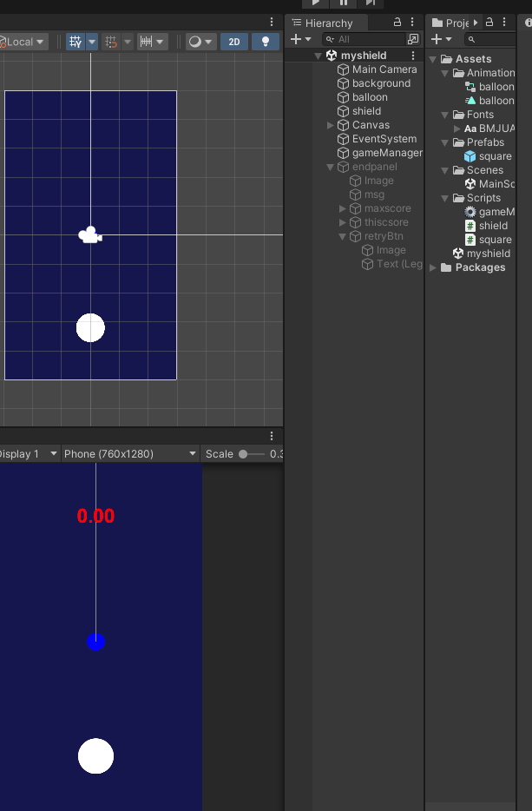Select Text (Legacy) child of retryBtn
The image size is (532, 811).
click(391, 264)
